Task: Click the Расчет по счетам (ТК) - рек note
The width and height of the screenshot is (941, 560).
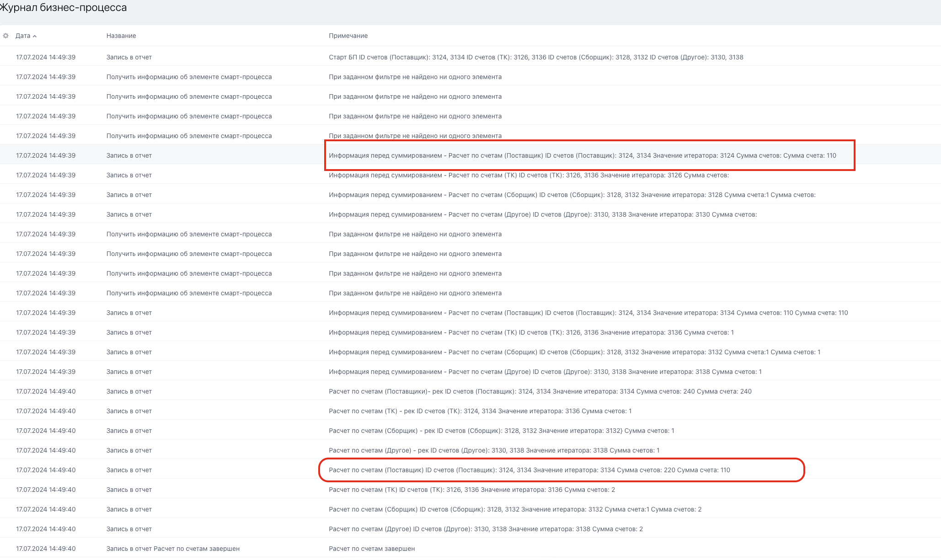Action: 480,411
